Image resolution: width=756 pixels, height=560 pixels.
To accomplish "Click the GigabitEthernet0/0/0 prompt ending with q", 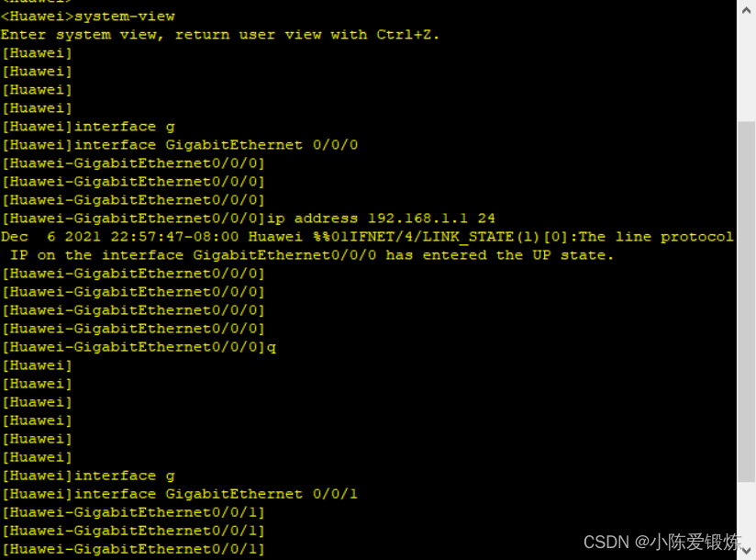I will [139, 347].
